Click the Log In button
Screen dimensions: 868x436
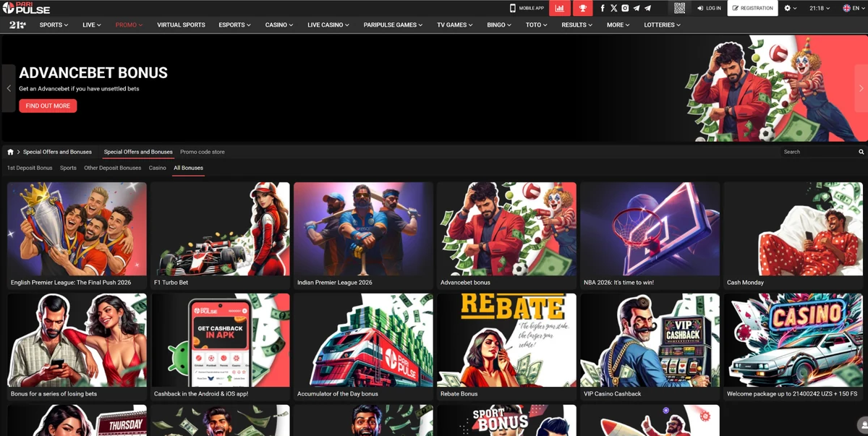[x=710, y=8]
